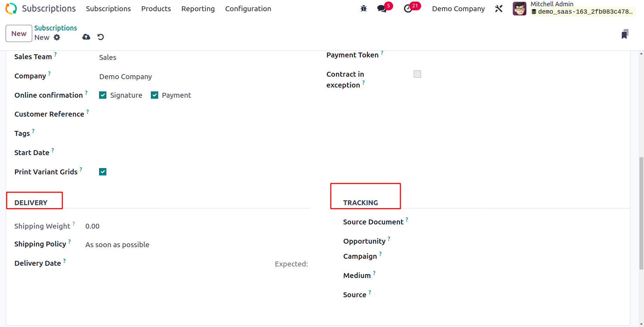
Task: Open the debug bug icon menu
Action: 364,9
